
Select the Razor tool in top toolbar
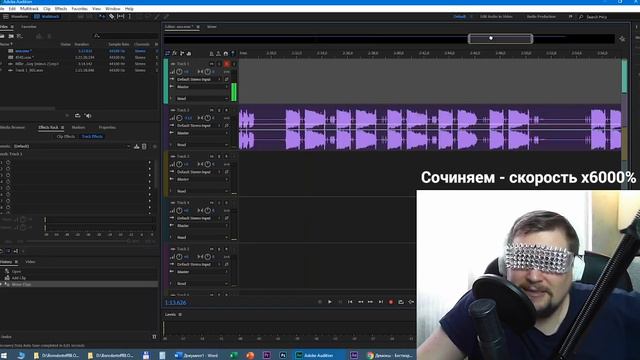click(x=111, y=17)
